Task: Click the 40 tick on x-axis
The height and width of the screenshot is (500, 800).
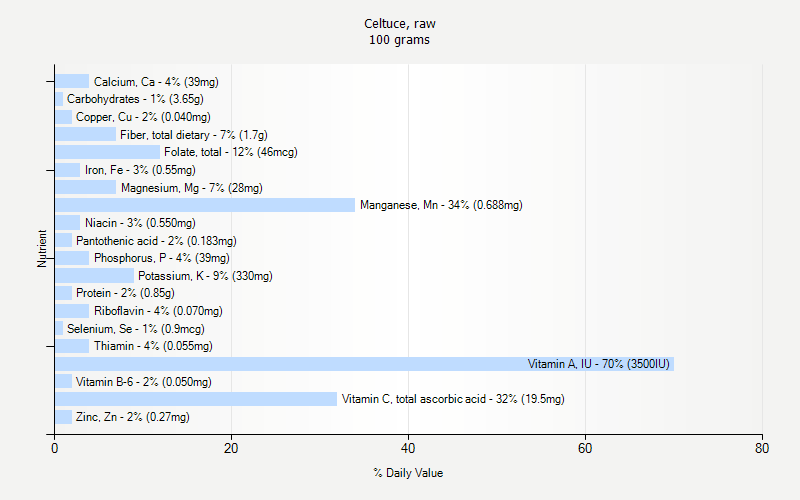Action: click(408, 449)
